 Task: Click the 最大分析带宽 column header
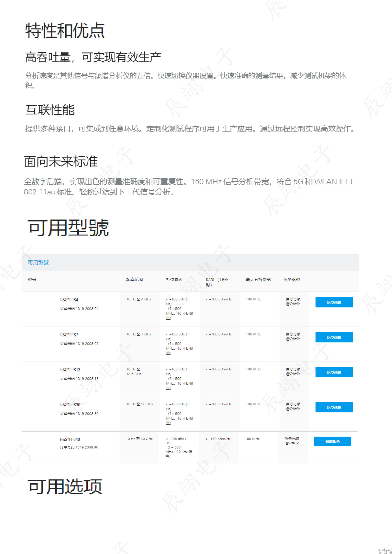[x=258, y=280]
